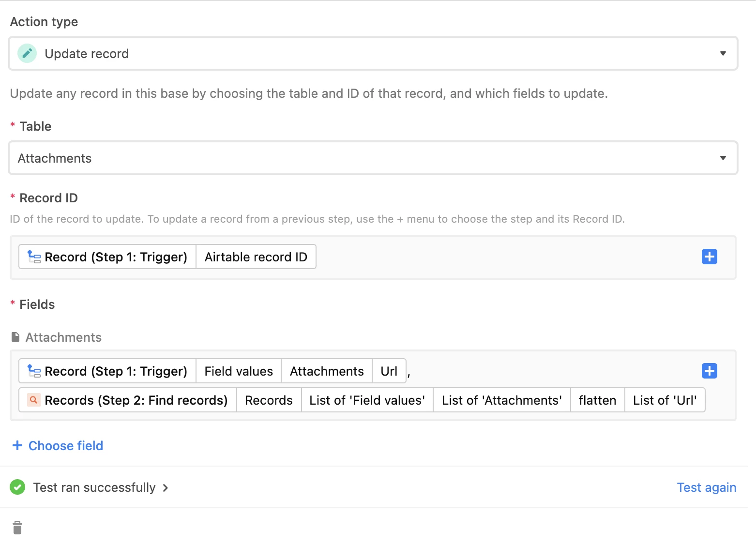756x546 pixels.
Task: Click trigger icon in Attachments field token
Action: pyautogui.click(x=34, y=371)
